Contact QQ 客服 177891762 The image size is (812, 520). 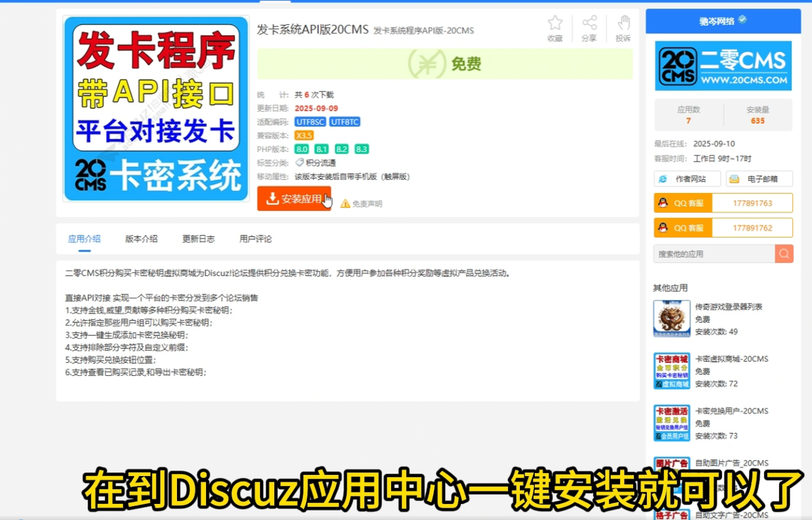[x=723, y=228]
